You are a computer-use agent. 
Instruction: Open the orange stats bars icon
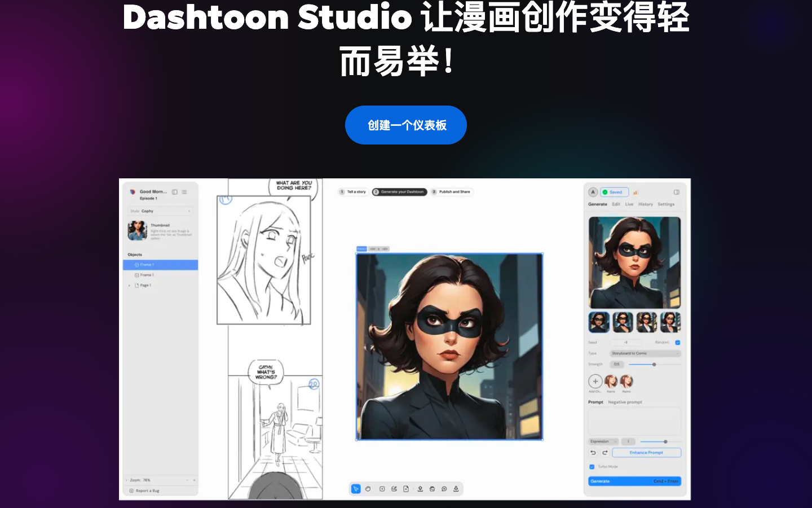coord(636,192)
